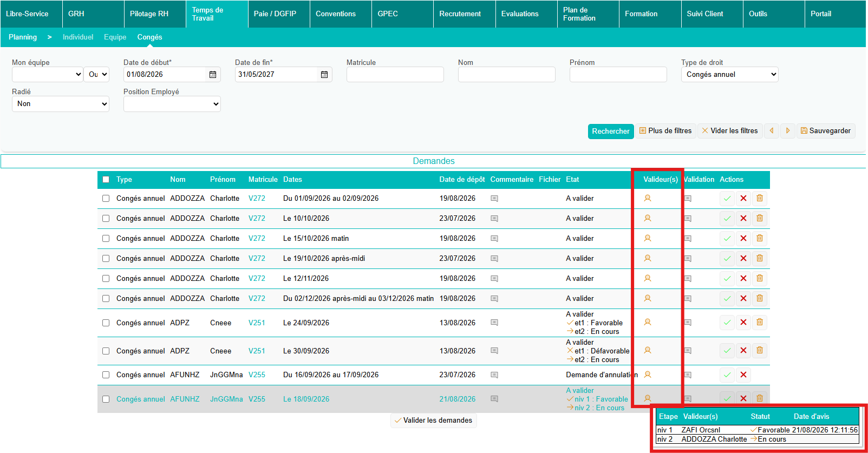Show validators for Du 01/09/2026 au 02/09/2026 request
The width and height of the screenshot is (868, 453).
[648, 198]
